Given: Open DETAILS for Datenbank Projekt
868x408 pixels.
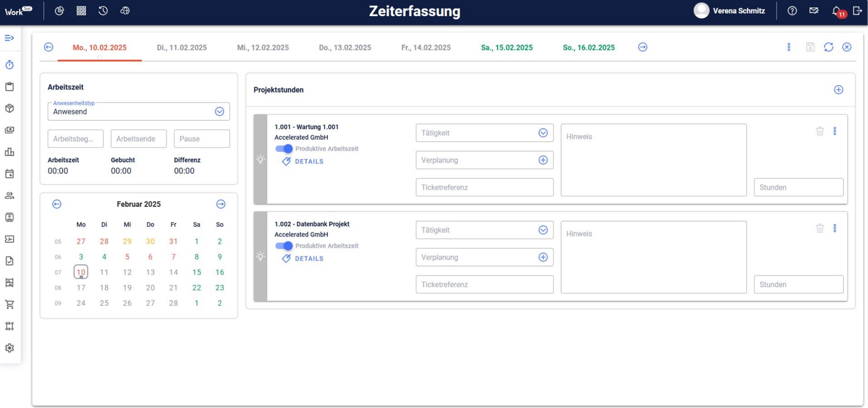Looking at the screenshot, I should coord(303,259).
